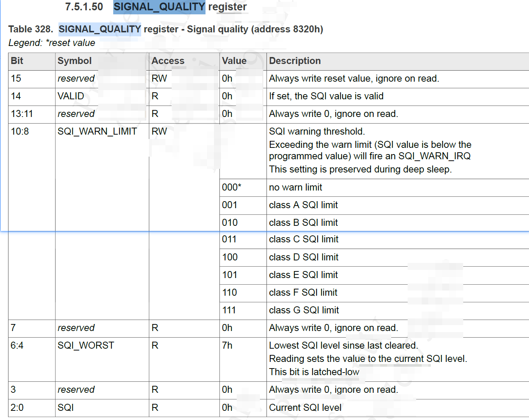Click bit 3 cell
The height and width of the screenshot is (420, 529).
point(13,389)
